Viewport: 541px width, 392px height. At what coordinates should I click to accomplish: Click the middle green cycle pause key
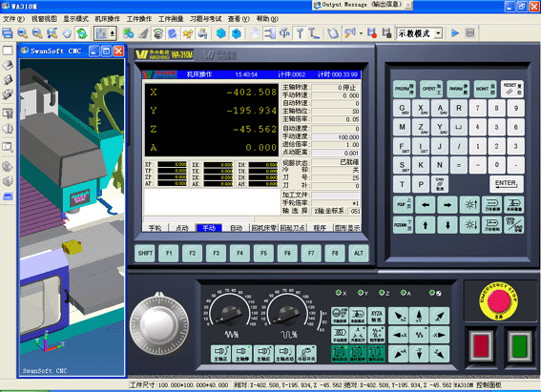pos(358,354)
